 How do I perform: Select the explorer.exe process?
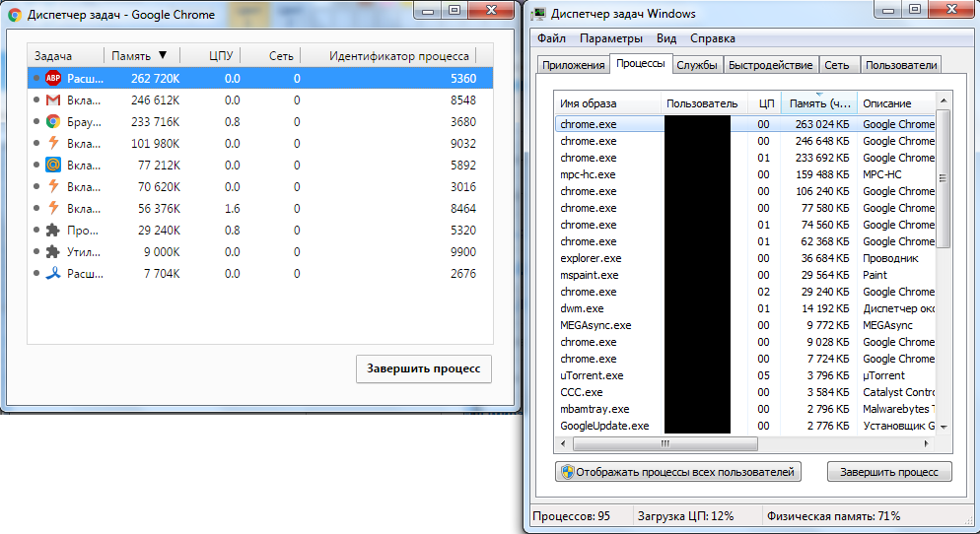(745, 258)
